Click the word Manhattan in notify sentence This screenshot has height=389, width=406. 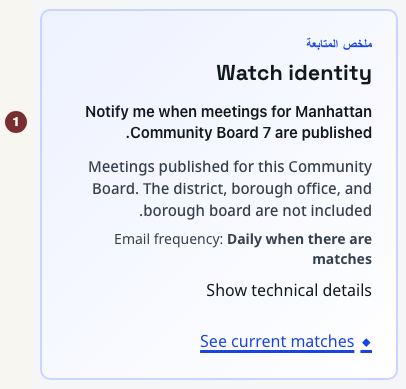[333, 112]
